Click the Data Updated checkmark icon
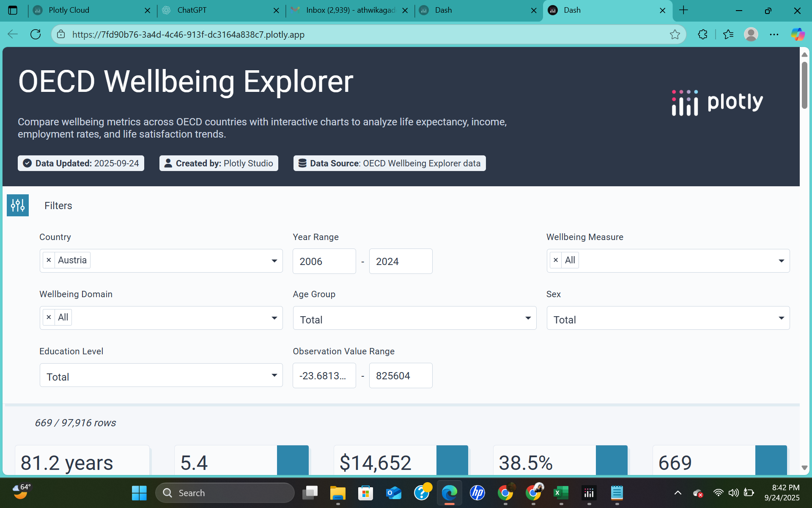812x508 pixels. coord(27,163)
